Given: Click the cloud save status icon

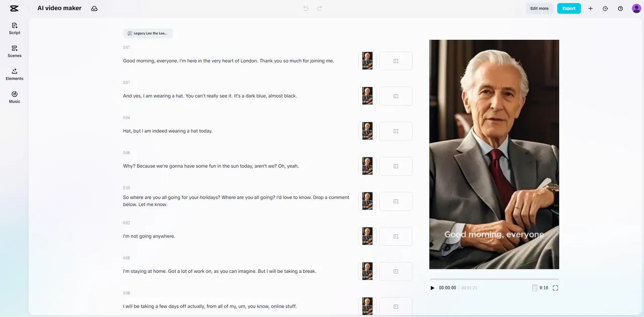Looking at the screenshot, I should coord(94,9).
